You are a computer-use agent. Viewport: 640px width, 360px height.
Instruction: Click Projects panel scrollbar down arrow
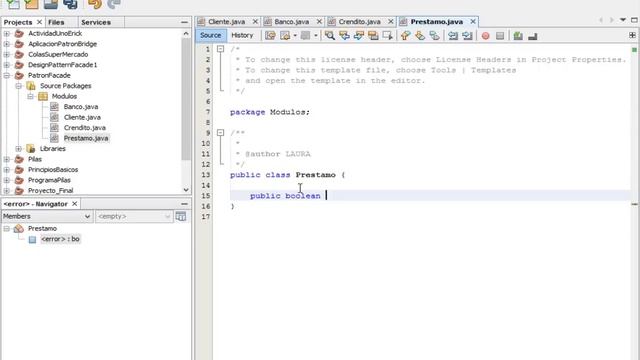[186, 190]
